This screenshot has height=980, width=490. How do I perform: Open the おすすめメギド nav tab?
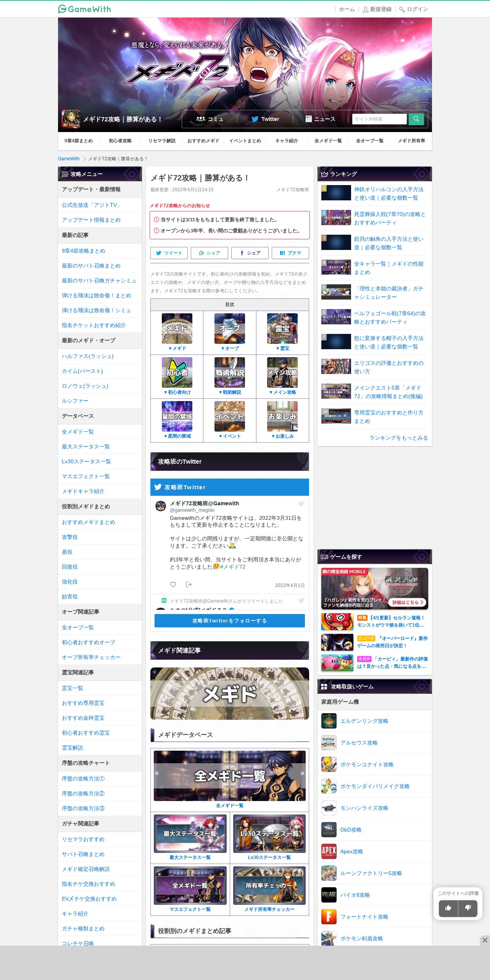(x=203, y=141)
